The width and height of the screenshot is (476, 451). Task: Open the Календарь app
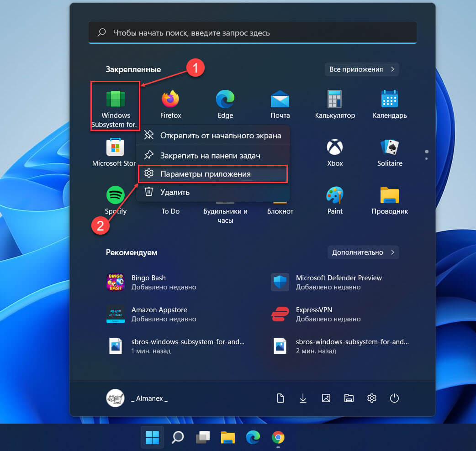pyautogui.click(x=390, y=105)
